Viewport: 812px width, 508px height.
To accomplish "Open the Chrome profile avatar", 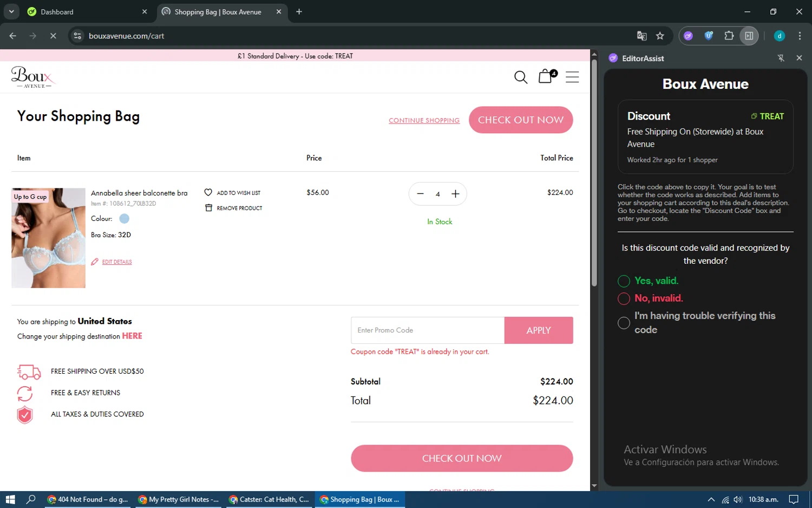I will 780,36.
